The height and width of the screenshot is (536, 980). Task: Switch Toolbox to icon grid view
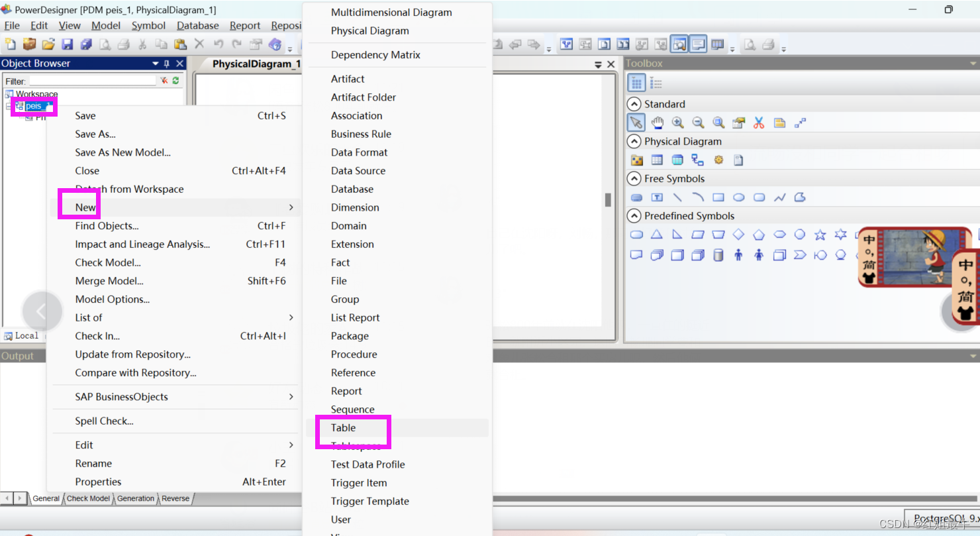637,82
